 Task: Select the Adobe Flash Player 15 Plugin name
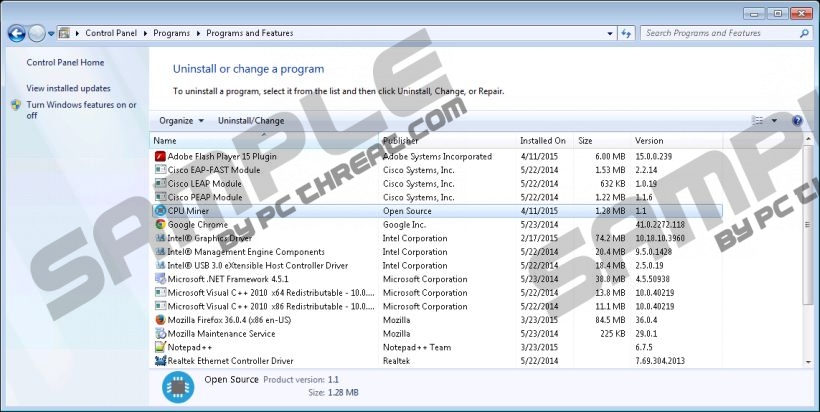[222, 156]
